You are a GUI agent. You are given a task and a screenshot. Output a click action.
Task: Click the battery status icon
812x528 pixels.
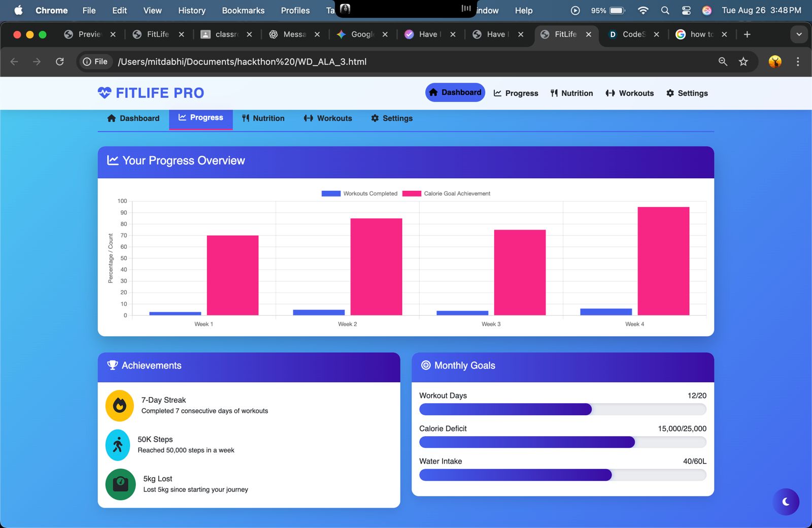(617, 10)
